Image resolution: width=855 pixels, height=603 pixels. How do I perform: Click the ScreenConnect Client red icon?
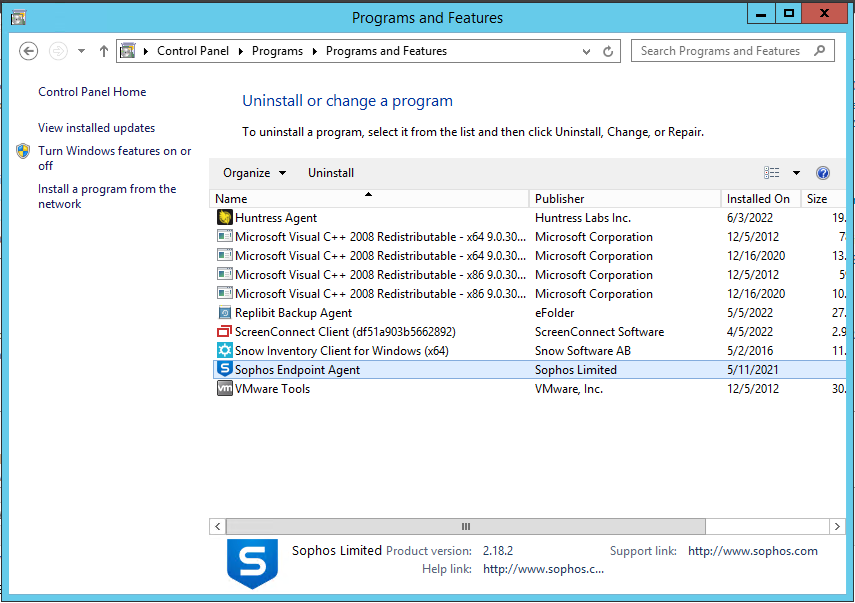(x=225, y=331)
